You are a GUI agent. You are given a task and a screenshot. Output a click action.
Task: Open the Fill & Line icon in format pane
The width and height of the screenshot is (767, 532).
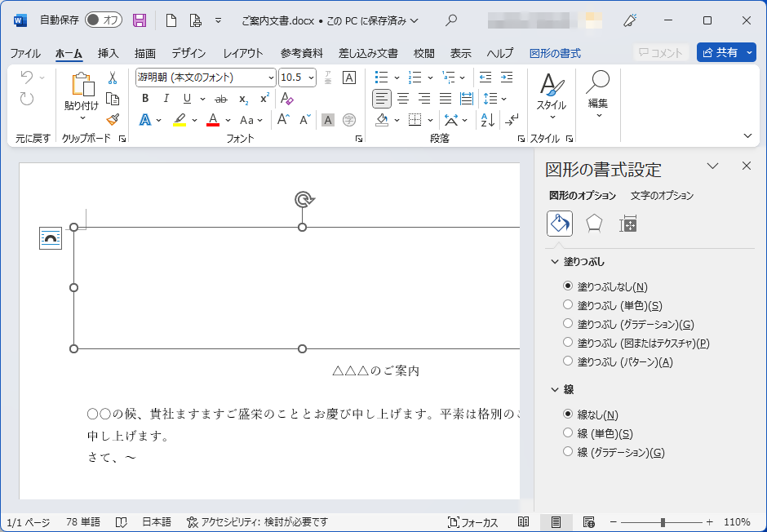coord(559,224)
